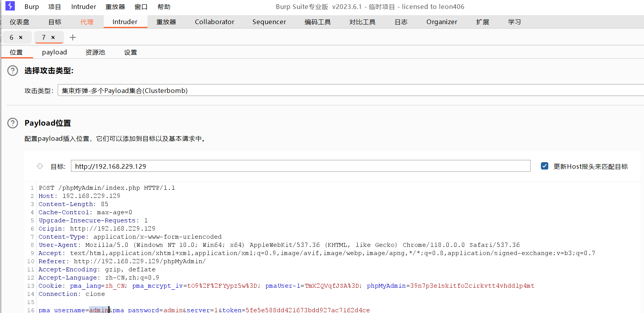Click the Burp Suite lightning logo icon
The width and height of the screenshot is (644, 313).
[x=10, y=6]
